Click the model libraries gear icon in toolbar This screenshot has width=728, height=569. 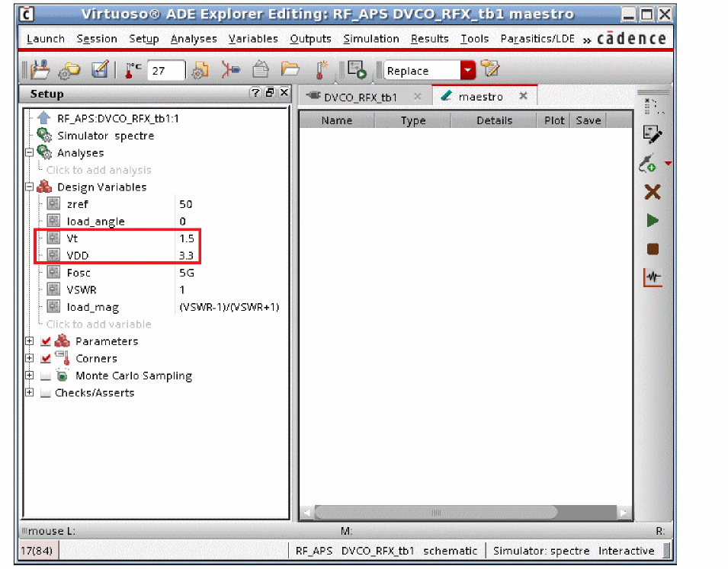click(200, 70)
